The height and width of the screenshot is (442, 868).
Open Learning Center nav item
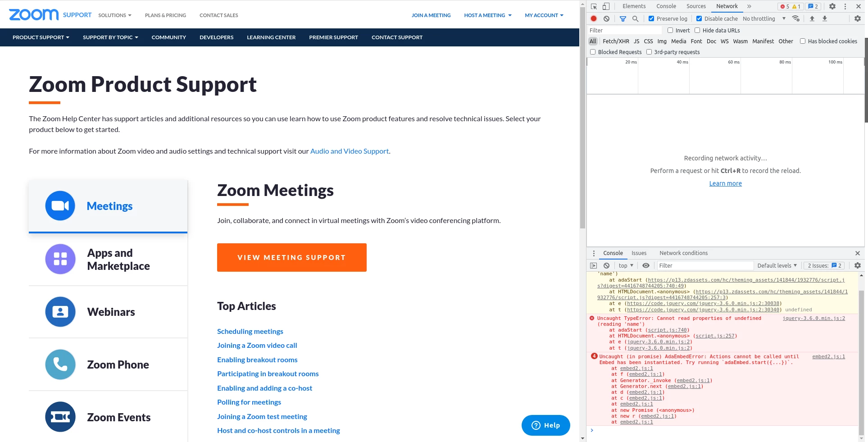pos(271,37)
